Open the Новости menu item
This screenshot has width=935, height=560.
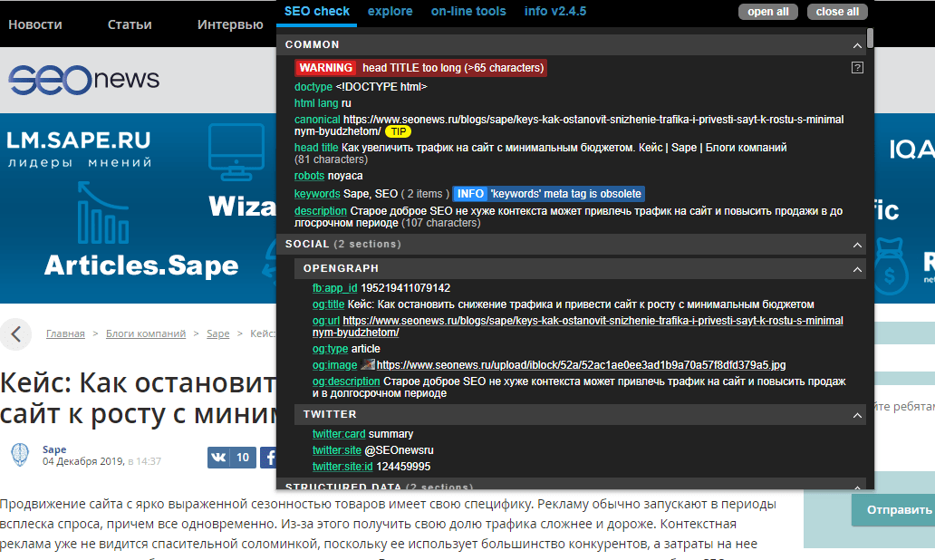tap(35, 24)
